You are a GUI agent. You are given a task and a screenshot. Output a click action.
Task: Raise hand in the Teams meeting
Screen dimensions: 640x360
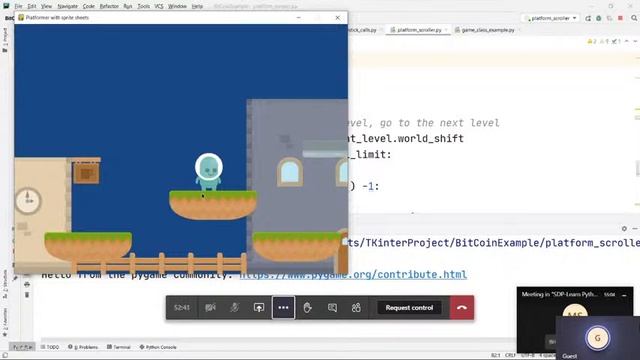point(307,308)
